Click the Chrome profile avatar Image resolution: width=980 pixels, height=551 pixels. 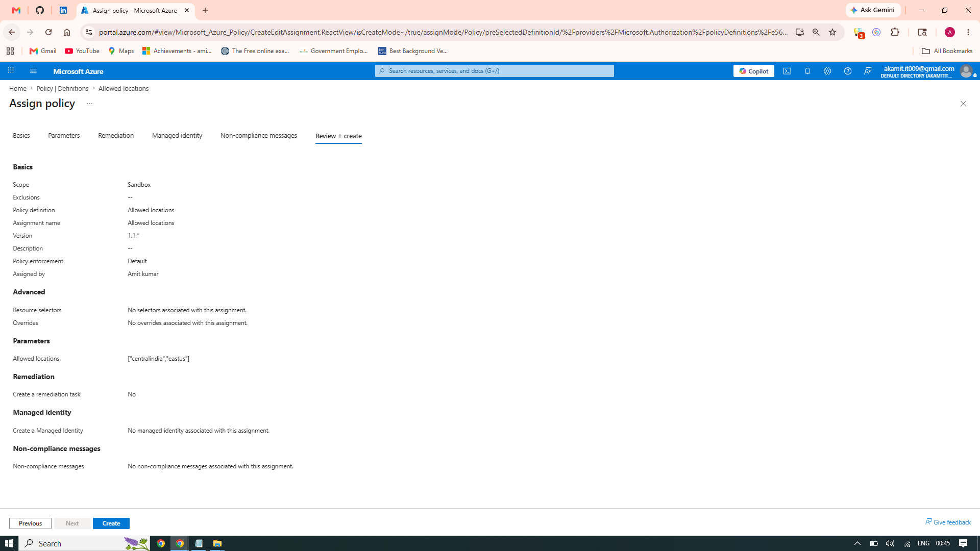(x=950, y=32)
